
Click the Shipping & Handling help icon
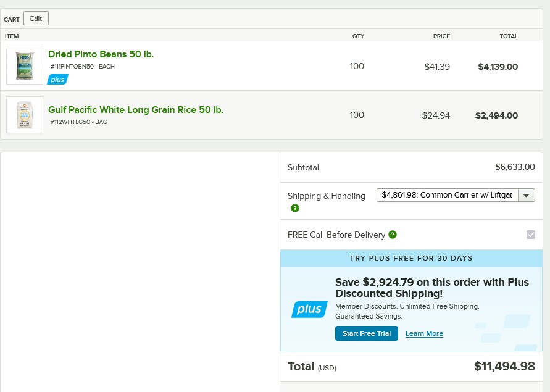295,208
